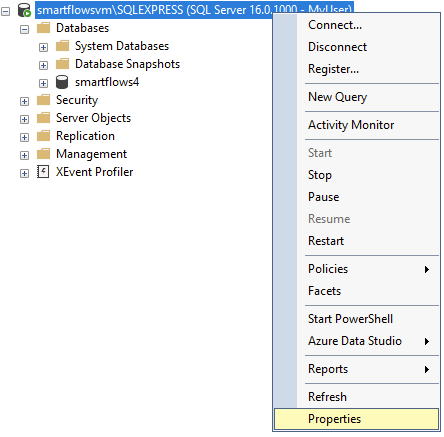Click Stop in the context menu

coord(356,175)
